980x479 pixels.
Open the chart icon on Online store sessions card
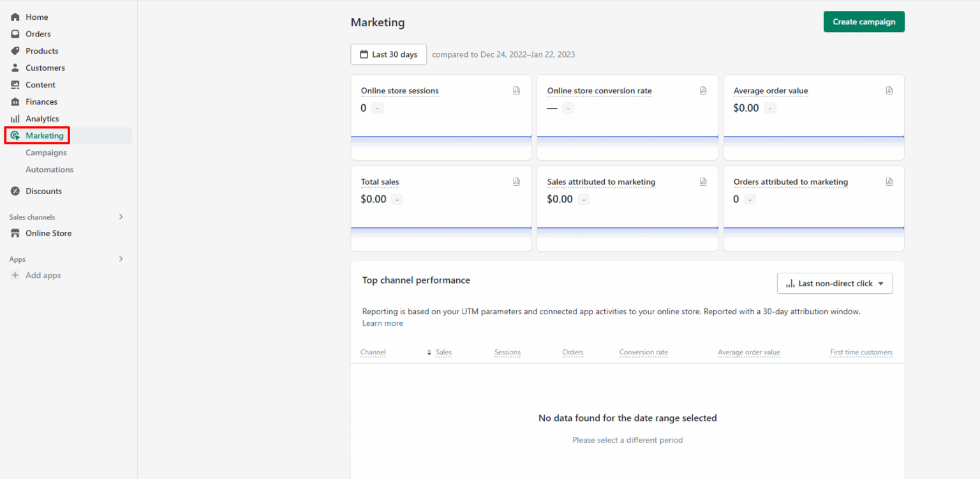(x=516, y=90)
